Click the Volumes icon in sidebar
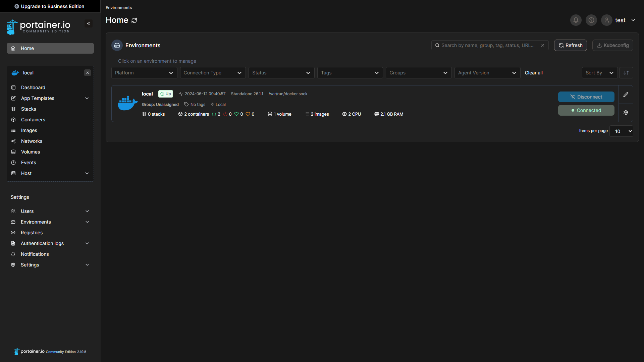 click(x=13, y=152)
